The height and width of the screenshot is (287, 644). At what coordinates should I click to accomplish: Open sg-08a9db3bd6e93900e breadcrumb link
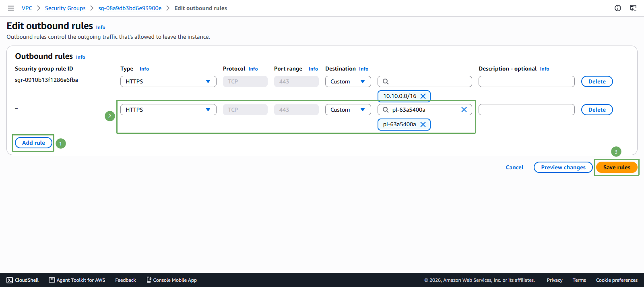[130, 8]
